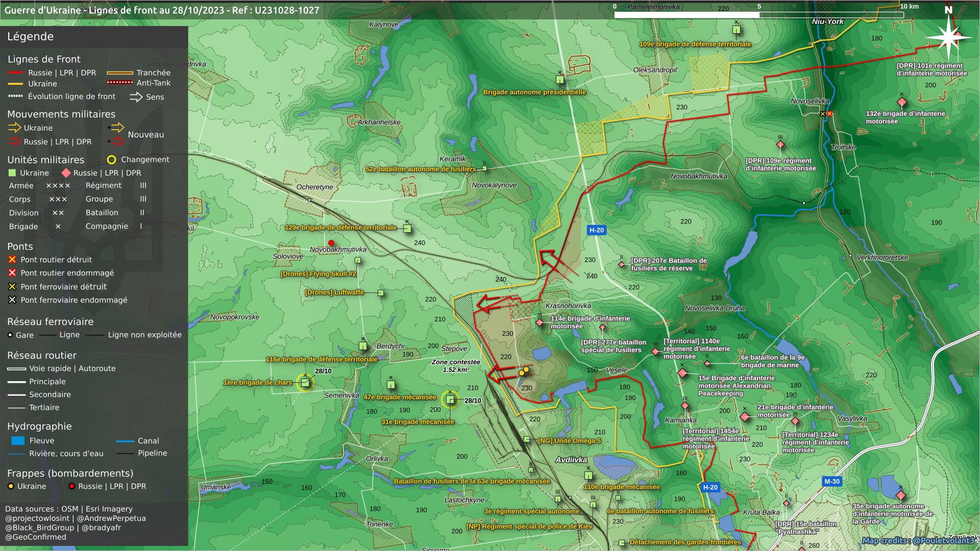This screenshot has width=980, height=551.
Task: Click the Détachement des gardes-frontières label
Action: [685, 542]
